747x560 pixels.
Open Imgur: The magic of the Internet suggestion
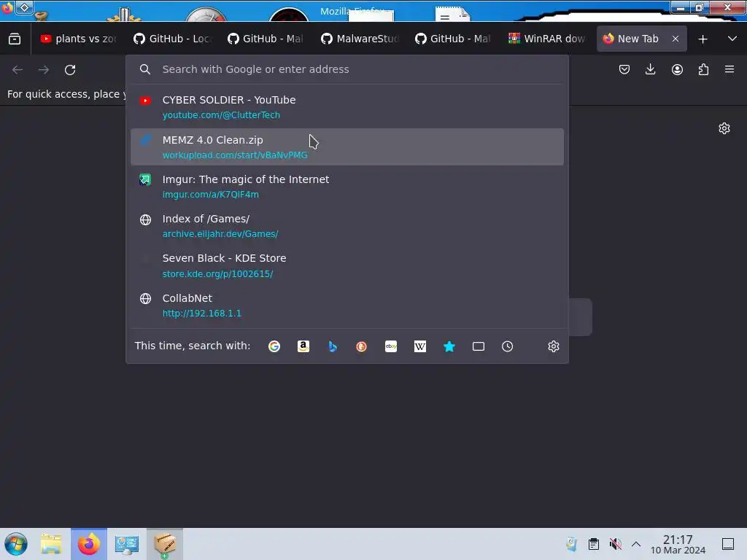click(x=347, y=187)
